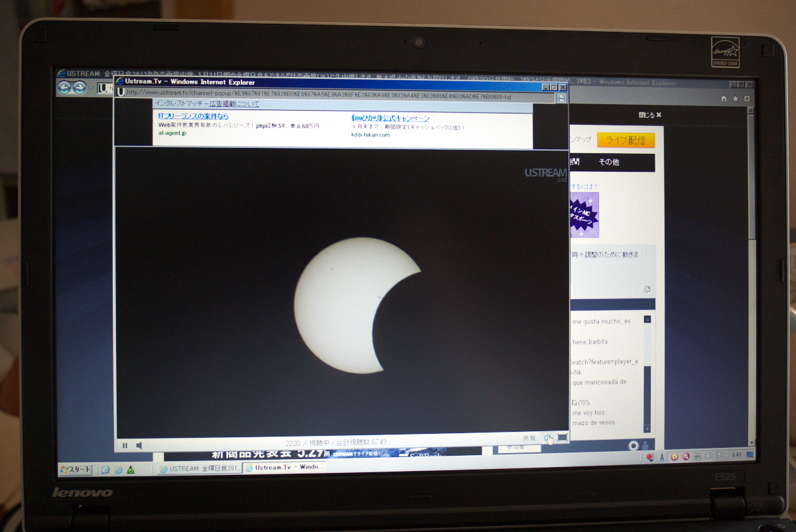
Task: Switch to USTREAM 金環日食 taskbar button
Action: coord(200,468)
